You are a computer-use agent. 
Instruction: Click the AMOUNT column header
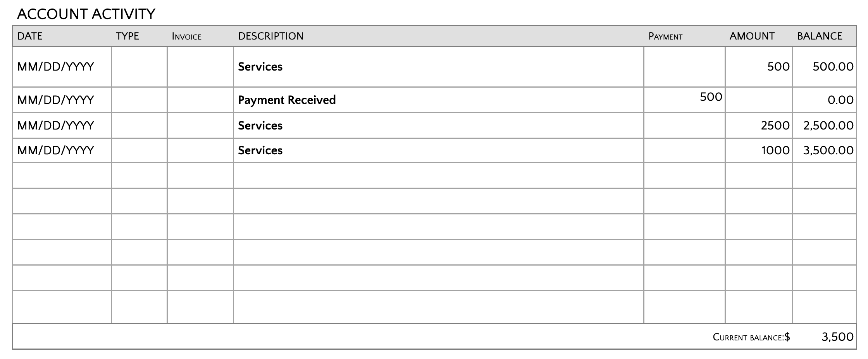tap(752, 36)
